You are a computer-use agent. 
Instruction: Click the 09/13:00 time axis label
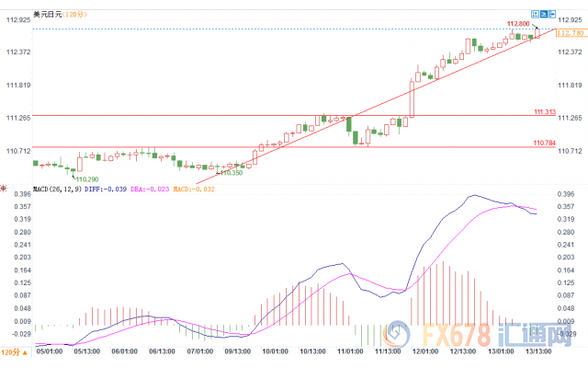(237, 352)
